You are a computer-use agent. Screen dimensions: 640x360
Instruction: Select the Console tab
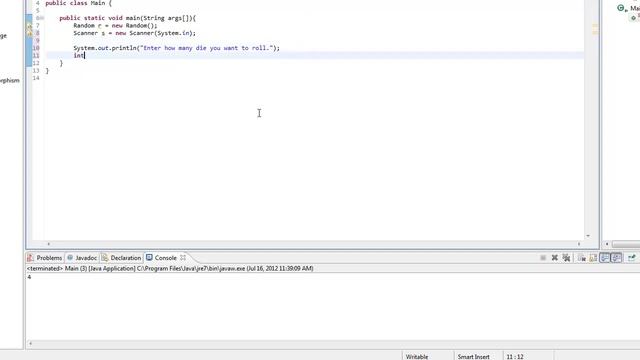click(162, 258)
